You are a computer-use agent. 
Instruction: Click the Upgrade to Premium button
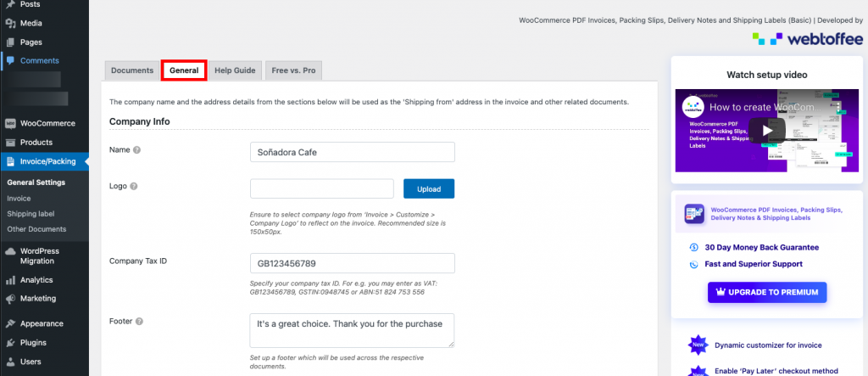[766, 292]
